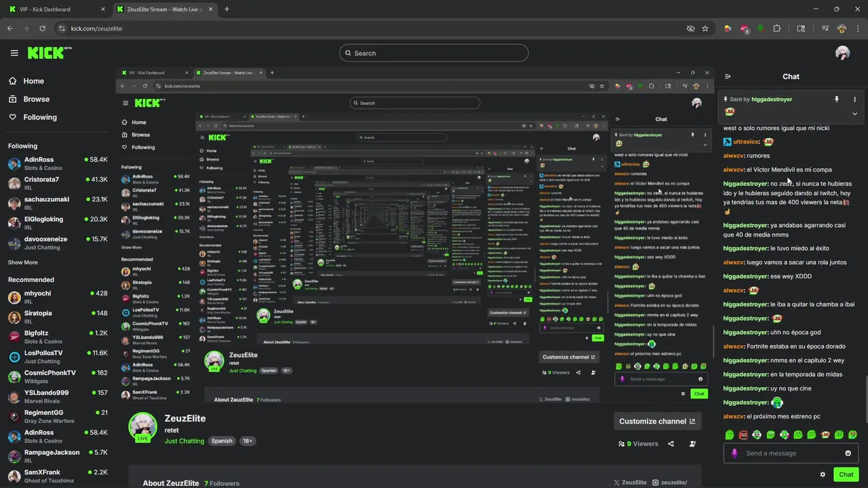Open ElGlogloking channel in sidebar
The image size is (868, 488).
[x=58, y=223]
